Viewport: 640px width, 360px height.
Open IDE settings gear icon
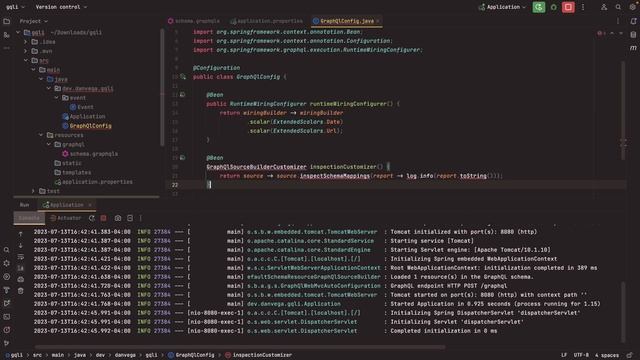(633, 7)
